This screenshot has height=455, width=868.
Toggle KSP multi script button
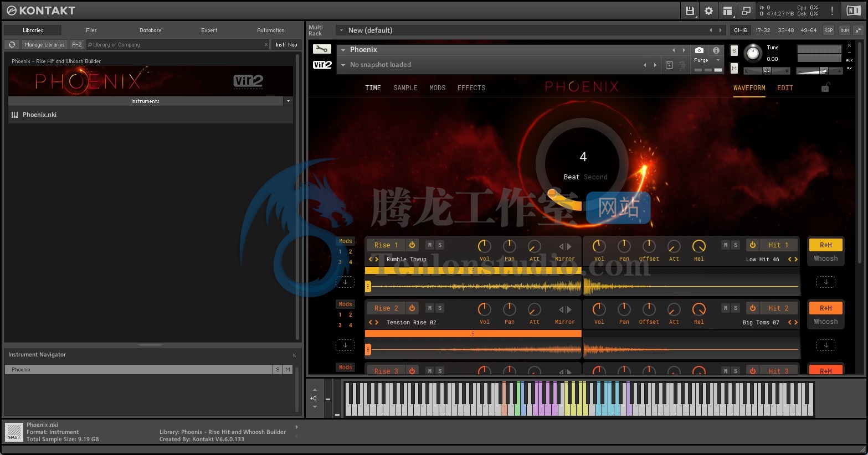829,30
